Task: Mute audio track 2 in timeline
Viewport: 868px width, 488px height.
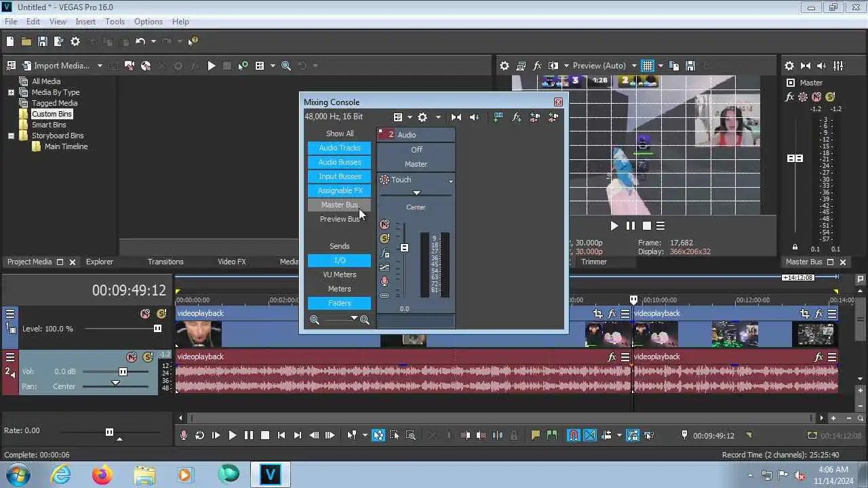Action: pyautogui.click(x=132, y=357)
